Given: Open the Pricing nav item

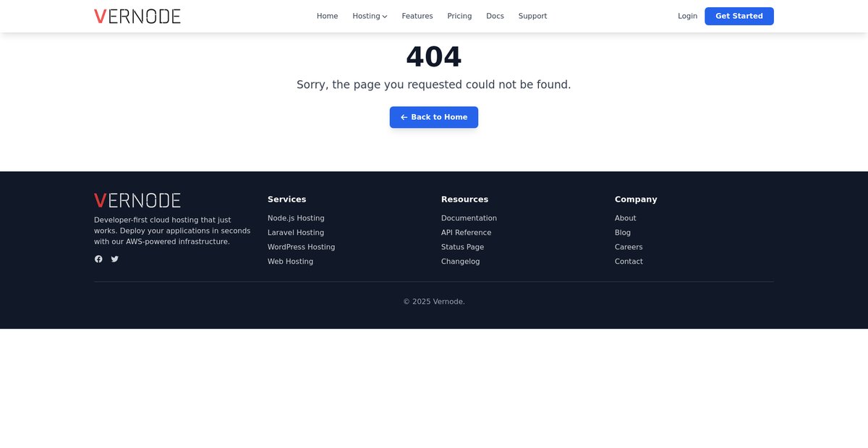Looking at the screenshot, I should 459,16.
